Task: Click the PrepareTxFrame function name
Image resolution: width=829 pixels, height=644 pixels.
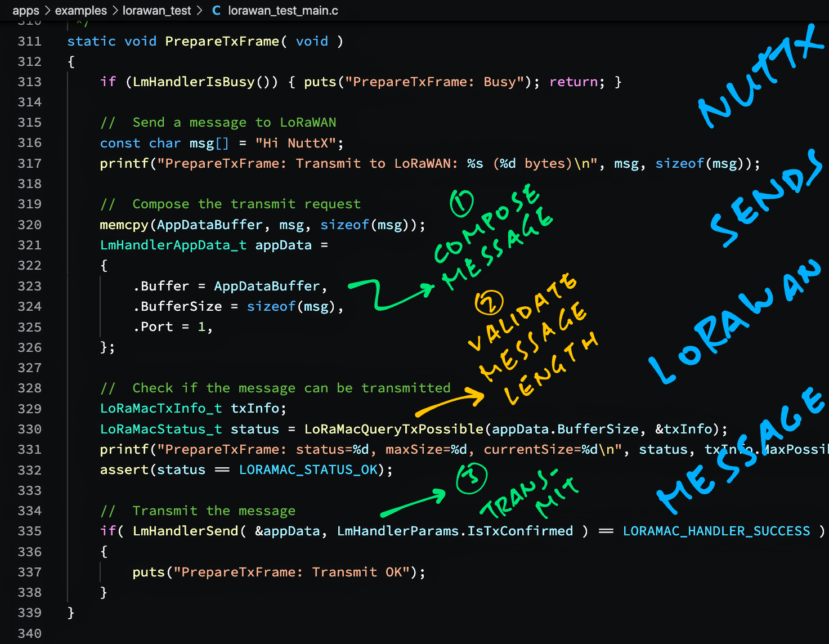Action: (222, 41)
